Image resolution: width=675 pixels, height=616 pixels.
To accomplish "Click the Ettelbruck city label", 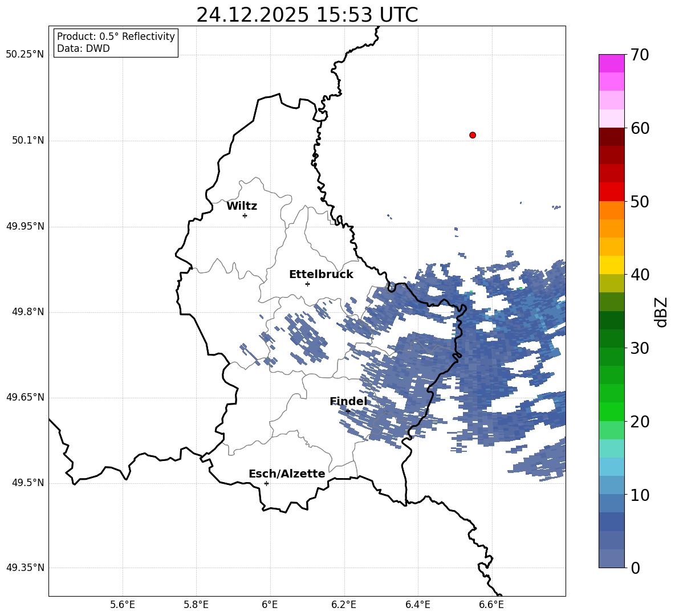I will (x=321, y=275).
